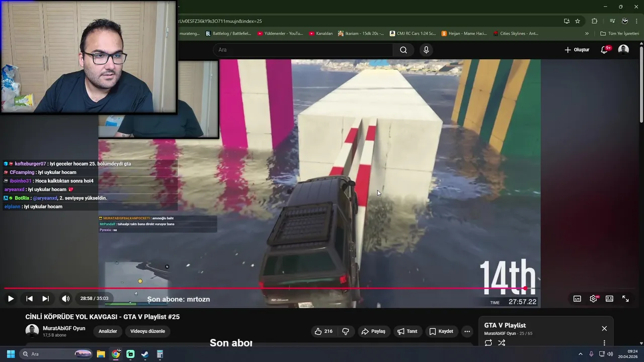Show hidden system tray icons

point(580,354)
